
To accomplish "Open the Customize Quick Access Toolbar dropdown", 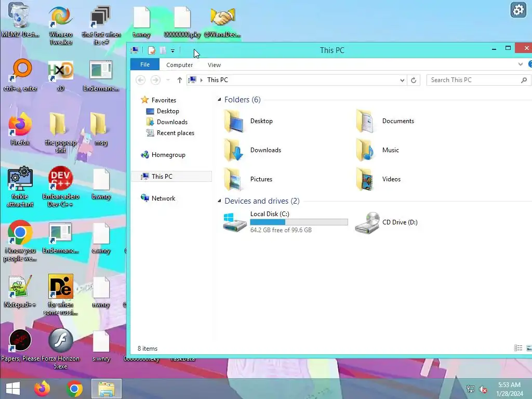I will [x=172, y=51].
